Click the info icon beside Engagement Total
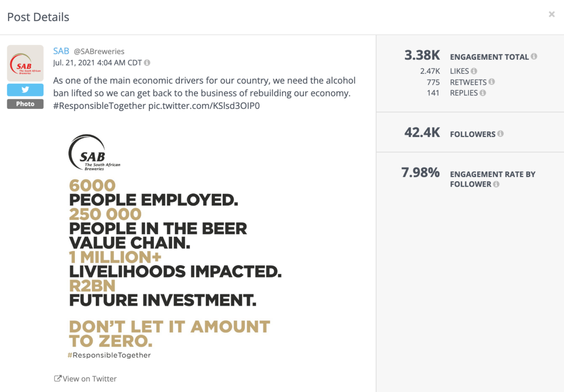Screen dimensions: 564x392 pyautogui.click(x=534, y=56)
